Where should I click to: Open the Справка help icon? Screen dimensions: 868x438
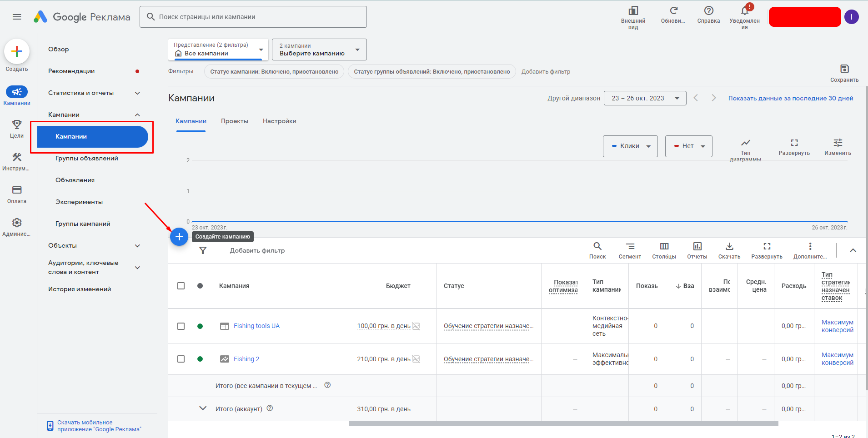click(708, 10)
